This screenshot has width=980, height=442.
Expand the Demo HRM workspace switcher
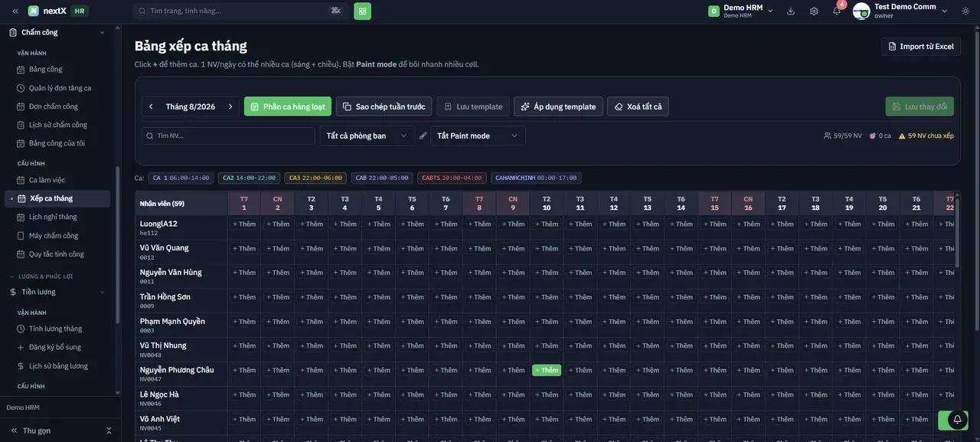pyautogui.click(x=740, y=11)
